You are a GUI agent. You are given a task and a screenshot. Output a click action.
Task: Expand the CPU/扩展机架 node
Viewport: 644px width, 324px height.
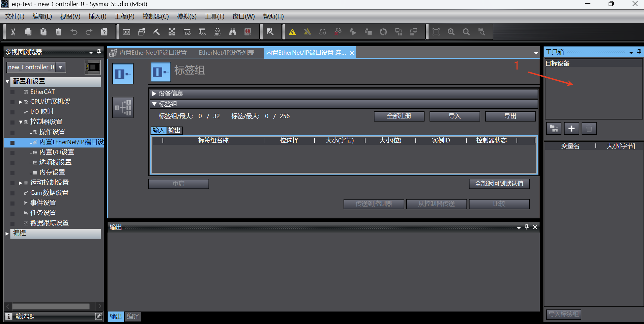[x=20, y=102]
